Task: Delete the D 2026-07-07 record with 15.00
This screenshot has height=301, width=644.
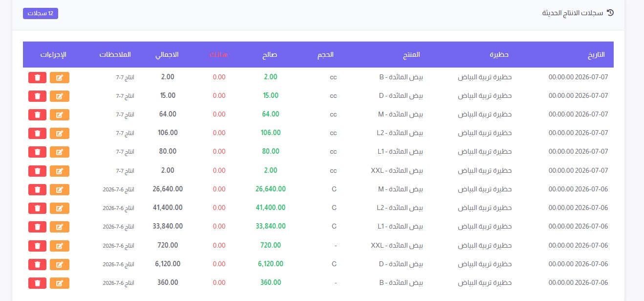Action: pyautogui.click(x=38, y=96)
